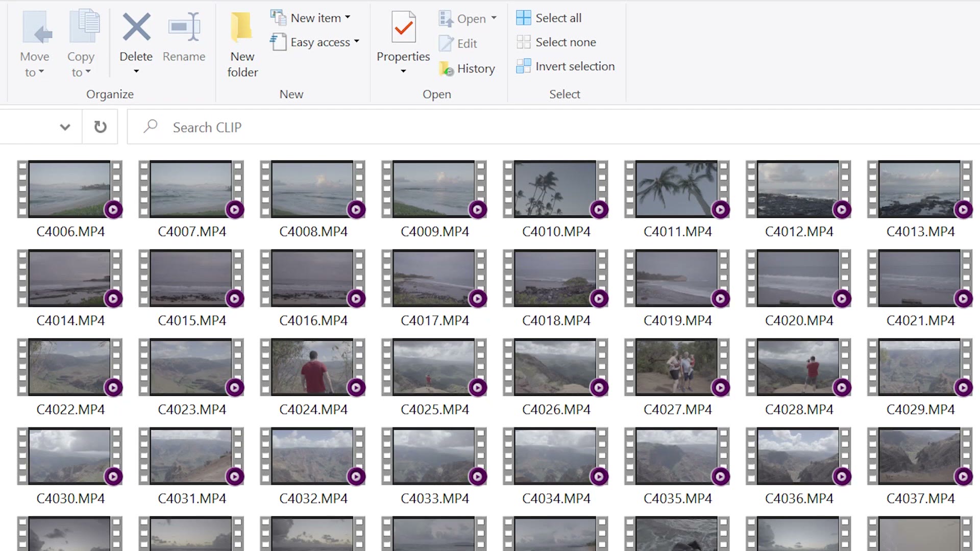The width and height of the screenshot is (980, 551).
Task: Click the C4020.MP4 file name
Action: [799, 320]
